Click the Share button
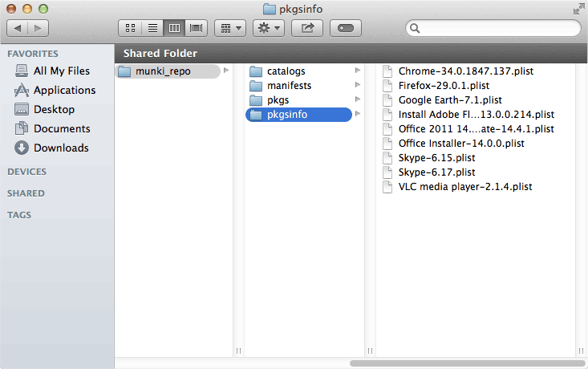 tap(306, 28)
